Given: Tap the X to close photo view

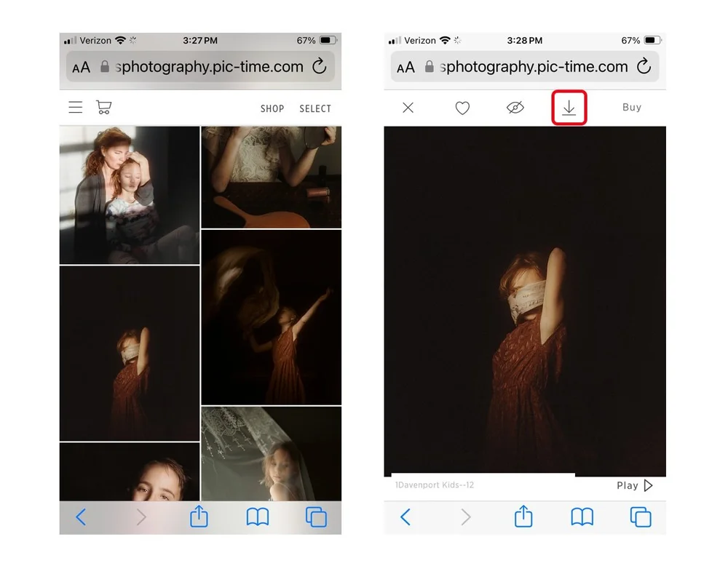Looking at the screenshot, I should (x=408, y=108).
